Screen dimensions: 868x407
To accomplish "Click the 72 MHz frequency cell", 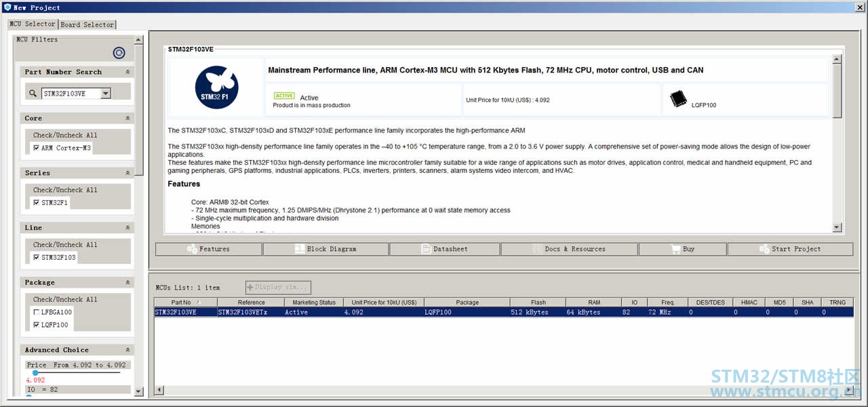I will pyautogui.click(x=667, y=312).
